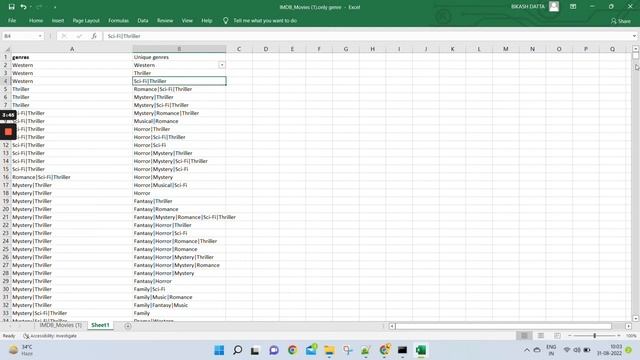Open the View ribbon tab
This screenshot has height=360, width=640.
pyautogui.click(x=187, y=20)
